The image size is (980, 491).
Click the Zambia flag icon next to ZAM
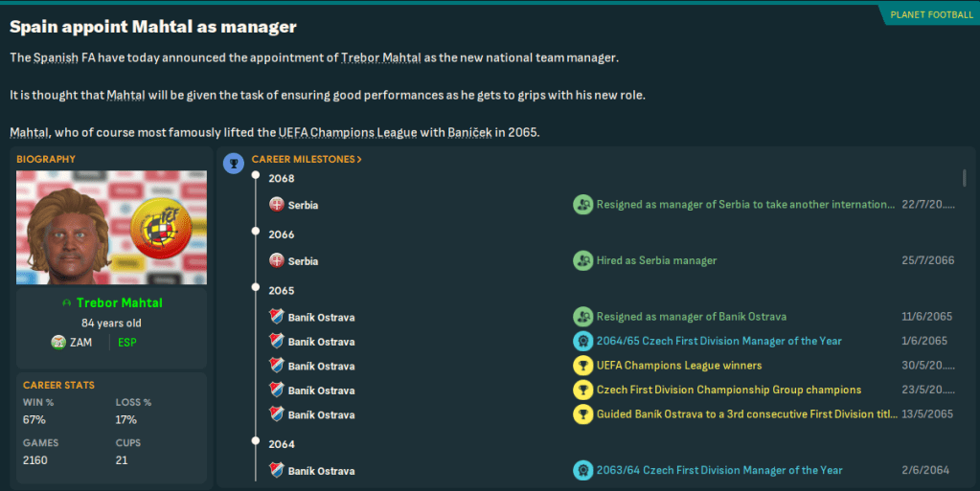[58, 342]
